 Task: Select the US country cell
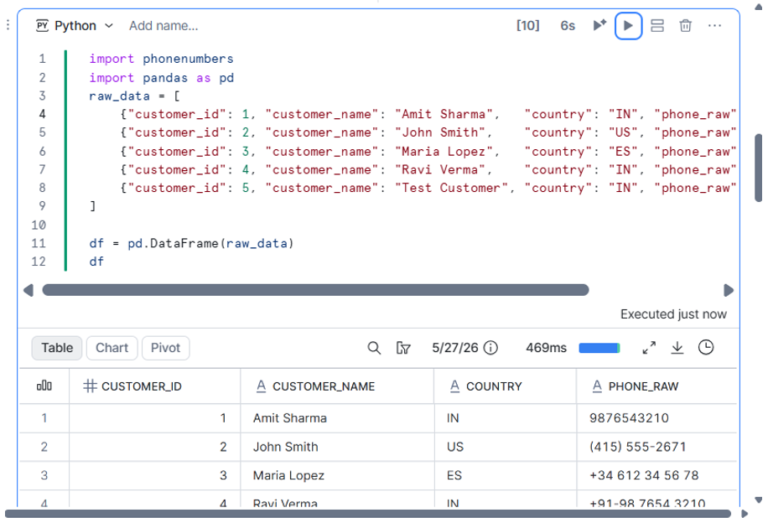coord(505,447)
